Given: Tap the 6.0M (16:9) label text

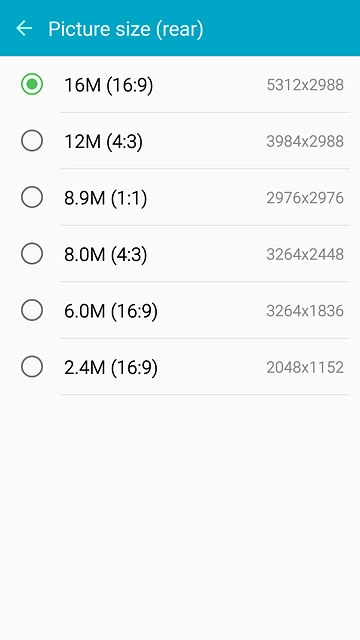Looking at the screenshot, I should point(111,311).
